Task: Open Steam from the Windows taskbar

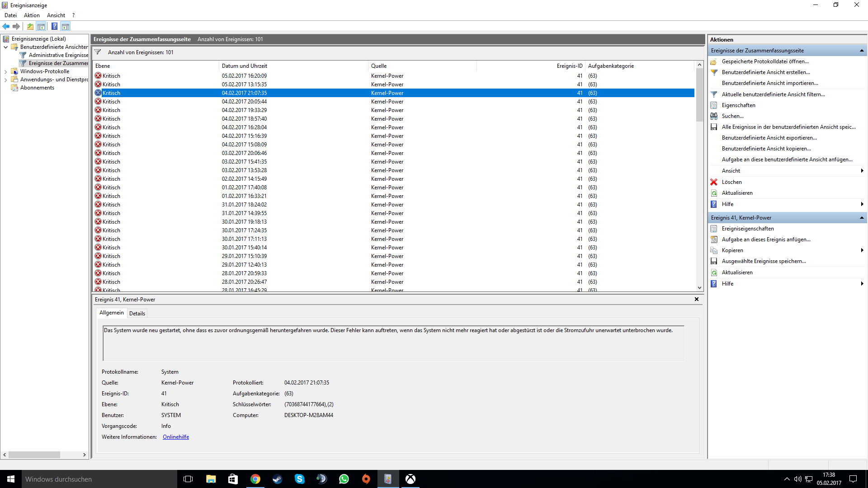Action: pos(277,479)
